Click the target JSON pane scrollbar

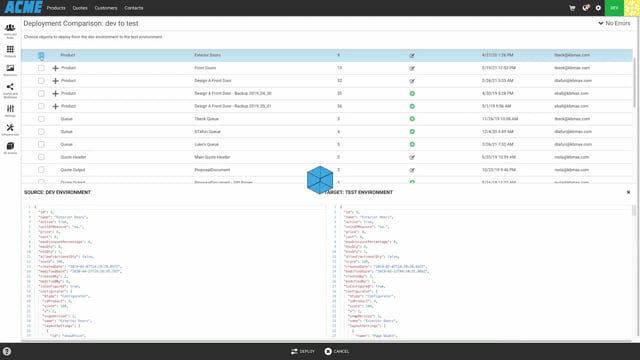pos(634,210)
